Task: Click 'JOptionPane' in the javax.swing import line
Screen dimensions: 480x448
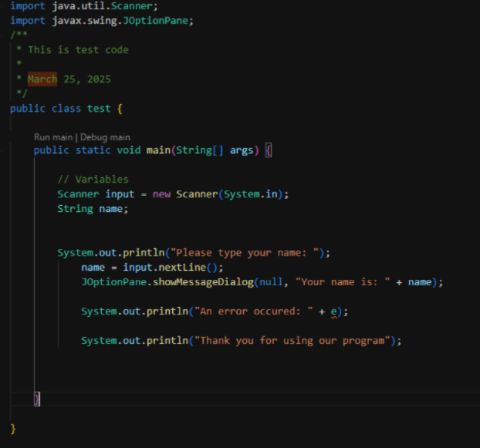Action: 155,21
